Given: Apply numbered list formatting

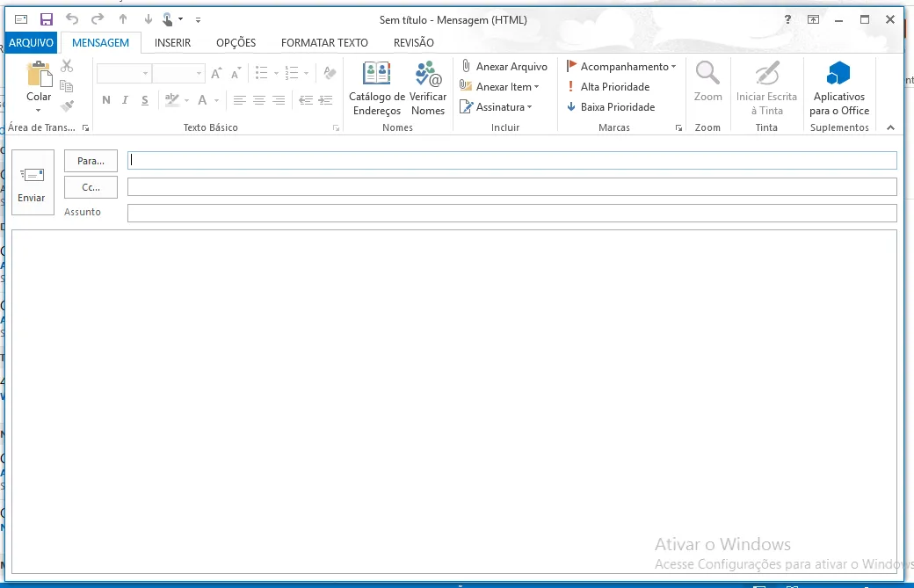Looking at the screenshot, I should [x=292, y=74].
